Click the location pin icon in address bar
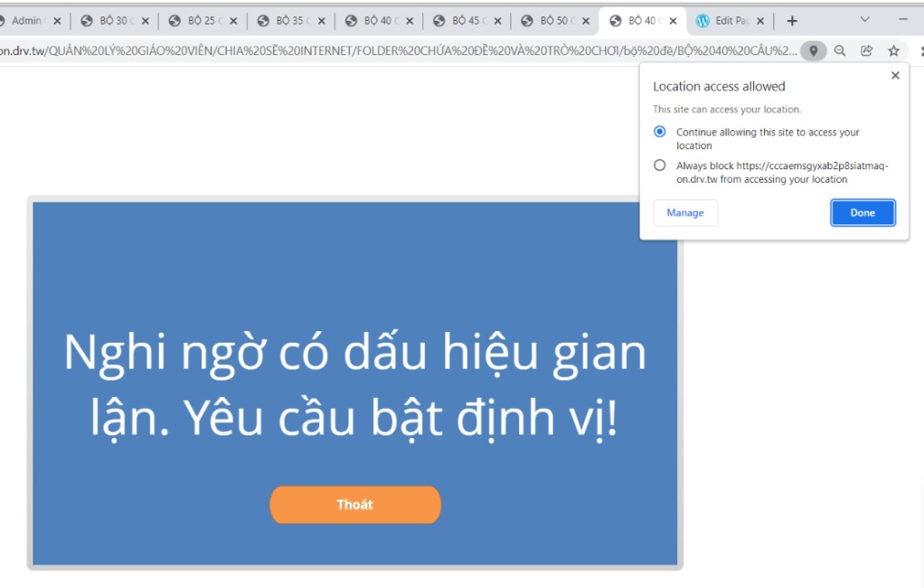Image resolution: width=924 pixels, height=588 pixels. tap(814, 51)
